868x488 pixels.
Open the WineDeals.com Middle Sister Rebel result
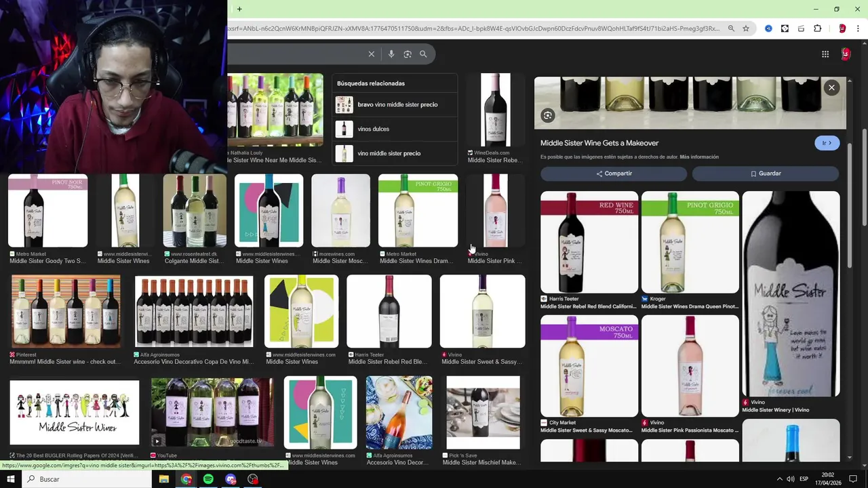coord(495,110)
